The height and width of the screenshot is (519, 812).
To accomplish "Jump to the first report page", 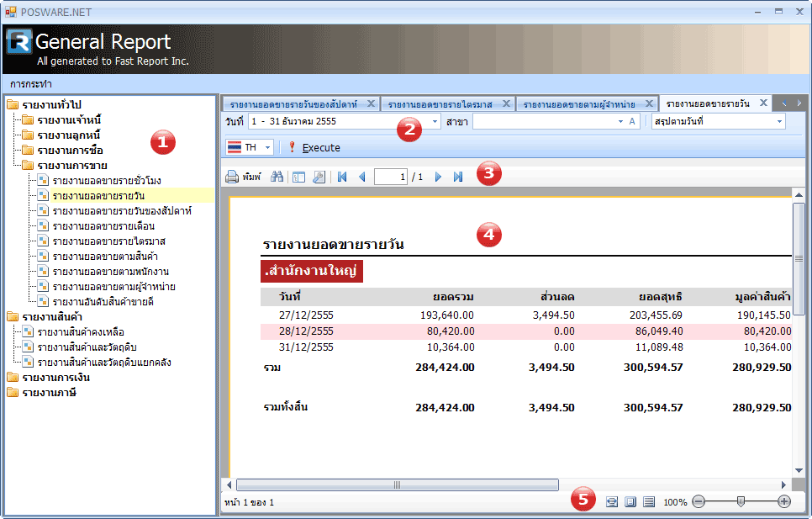I will [x=342, y=177].
